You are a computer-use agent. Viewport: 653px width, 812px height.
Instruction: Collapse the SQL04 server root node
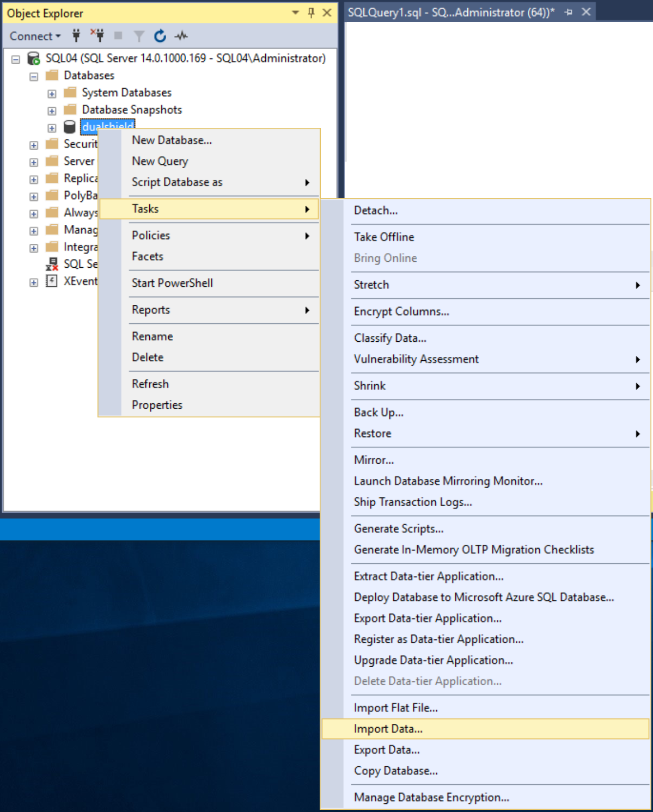16,59
